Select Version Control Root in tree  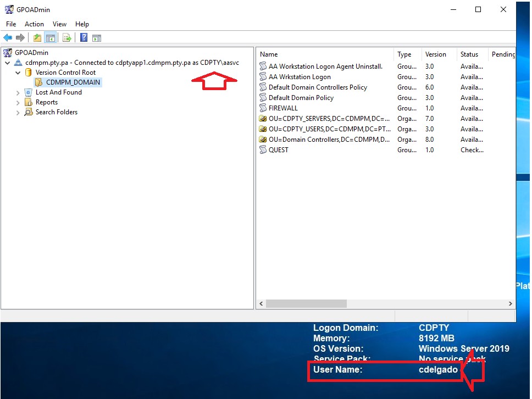65,73
